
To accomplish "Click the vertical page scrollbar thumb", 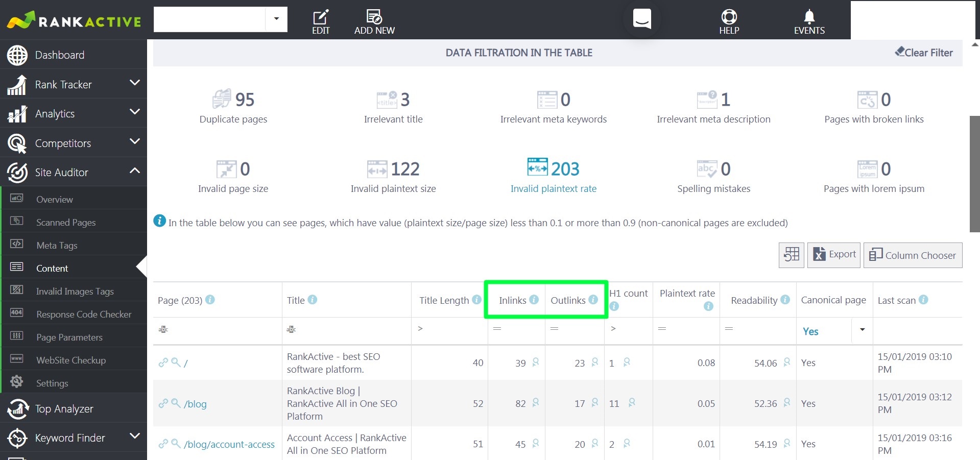I will coord(974,174).
